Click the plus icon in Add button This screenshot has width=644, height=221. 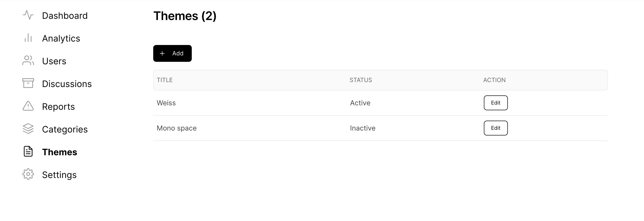point(162,53)
